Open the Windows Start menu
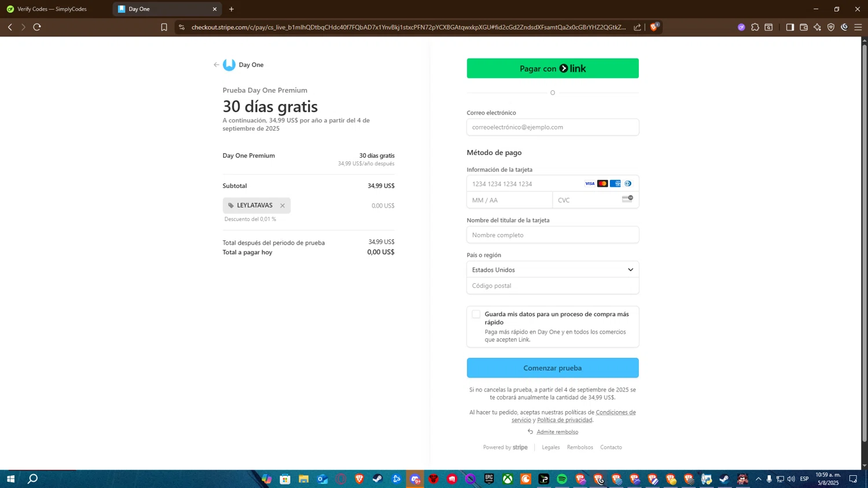 pyautogui.click(x=10, y=479)
